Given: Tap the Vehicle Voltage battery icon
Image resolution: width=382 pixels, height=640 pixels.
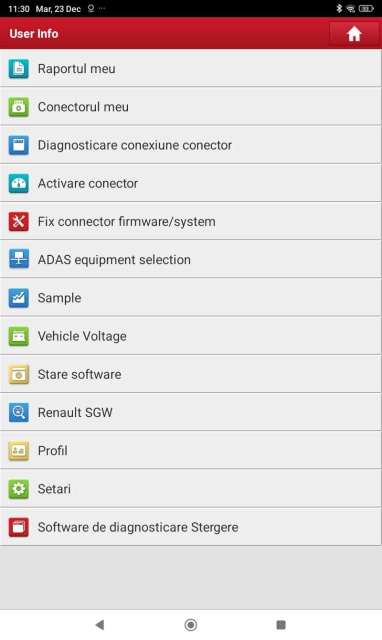Looking at the screenshot, I should [x=19, y=336].
